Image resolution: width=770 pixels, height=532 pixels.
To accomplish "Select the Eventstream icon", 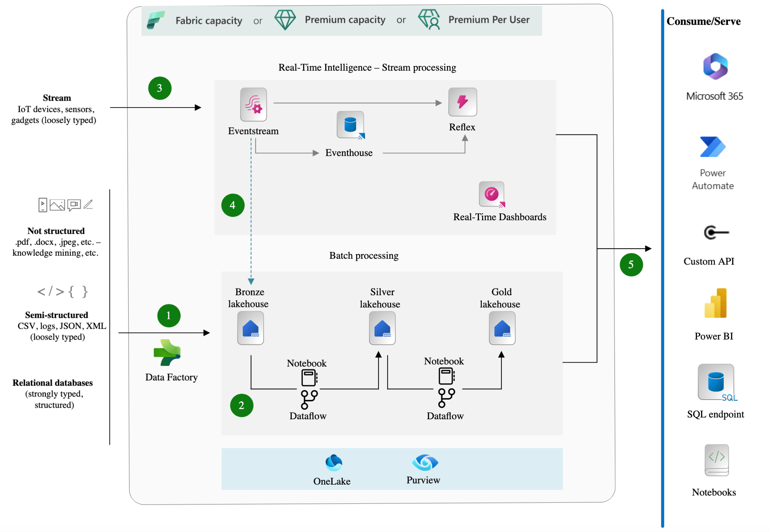I will 254,104.
